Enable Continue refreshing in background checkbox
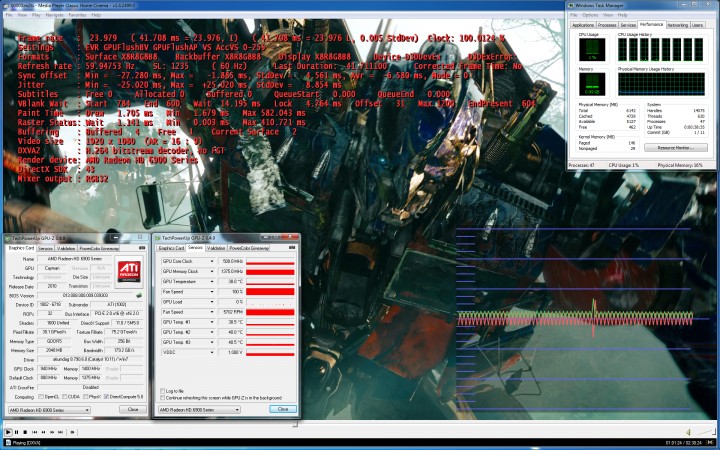The width and height of the screenshot is (720, 450). click(x=163, y=398)
